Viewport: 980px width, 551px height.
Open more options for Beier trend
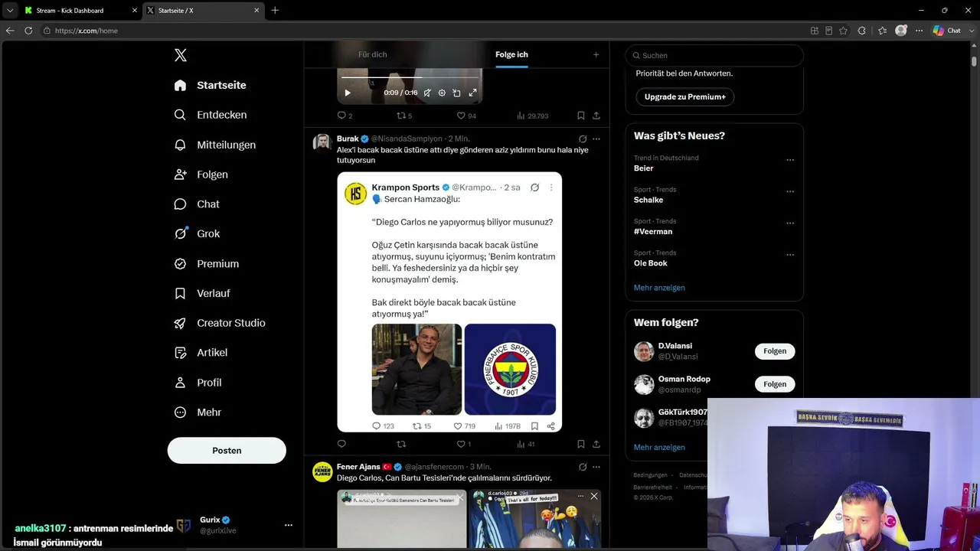[x=790, y=161]
